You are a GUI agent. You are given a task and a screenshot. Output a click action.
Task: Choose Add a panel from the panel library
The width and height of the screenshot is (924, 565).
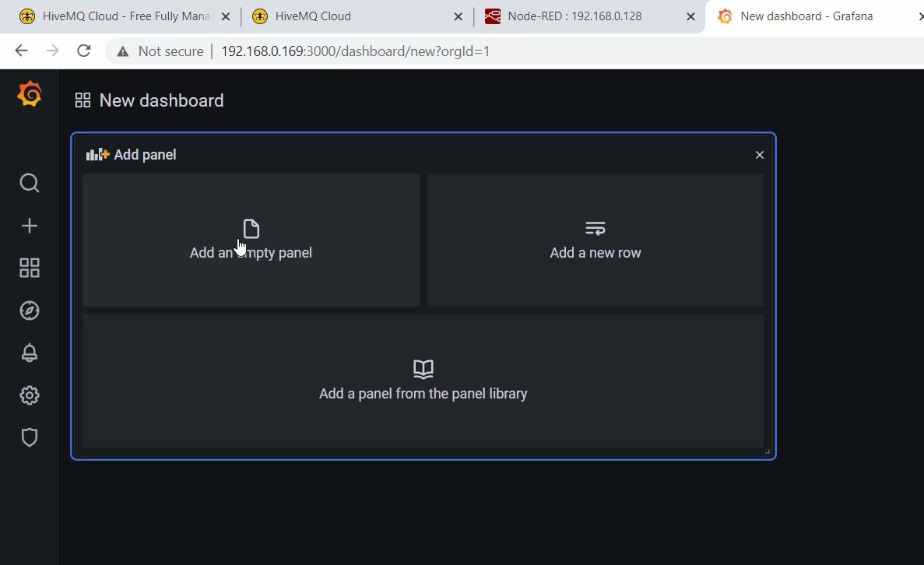pos(423,381)
